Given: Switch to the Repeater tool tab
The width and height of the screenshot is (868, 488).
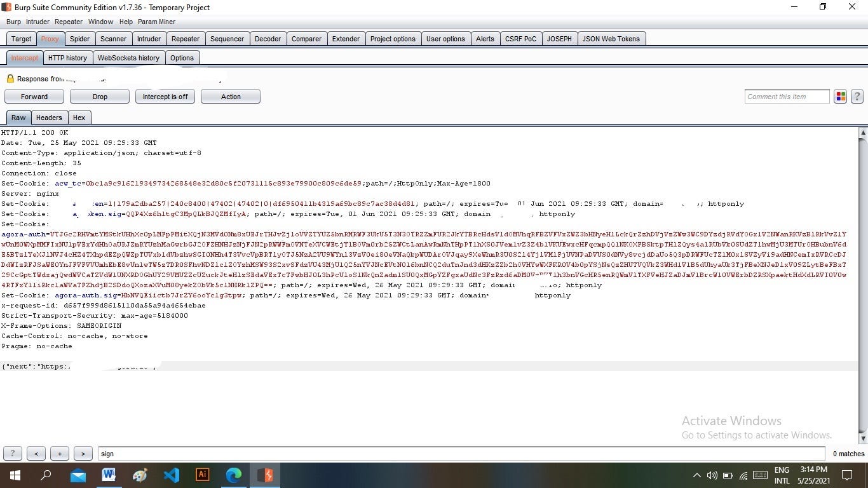Looking at the screenshot, I should point(186,39).
